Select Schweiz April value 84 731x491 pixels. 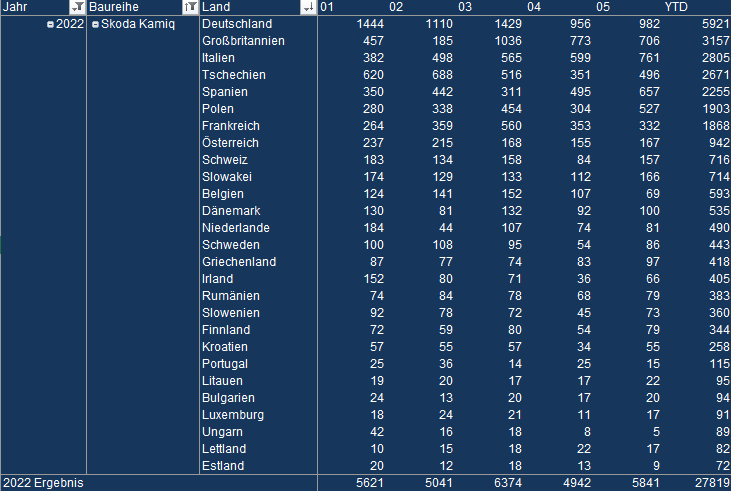(x=584, y=160)
